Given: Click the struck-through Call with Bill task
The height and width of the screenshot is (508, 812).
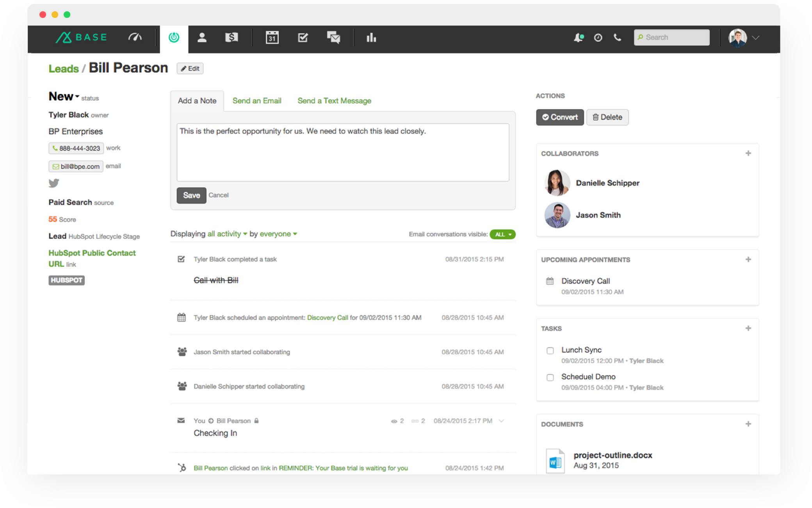Looking at the screenshot, I should (x=216, y=280).
